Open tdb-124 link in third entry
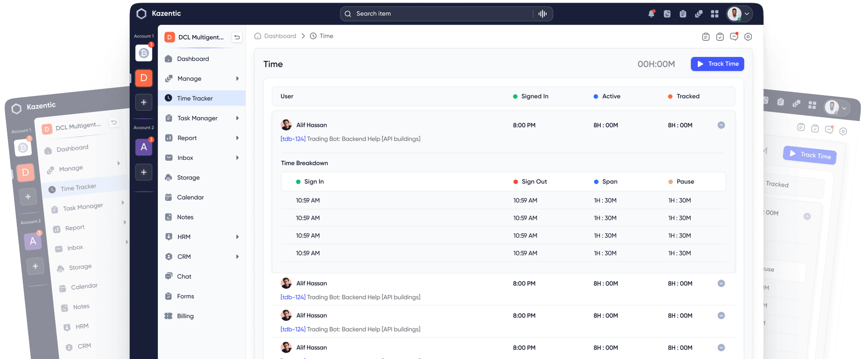Viewport: 868px width, 359px height. (x=293, y=329)
